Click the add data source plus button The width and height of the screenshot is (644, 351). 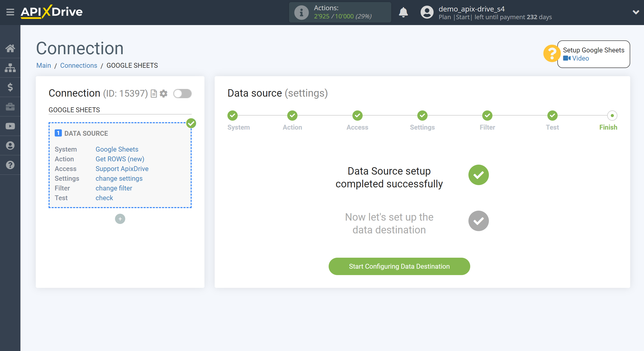120,219
